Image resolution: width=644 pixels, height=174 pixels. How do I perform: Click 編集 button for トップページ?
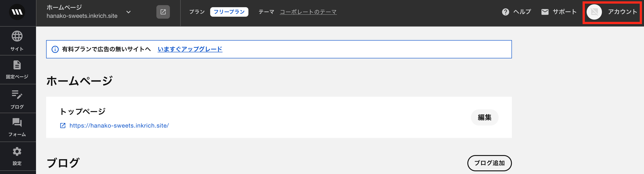tap(484, 117)
